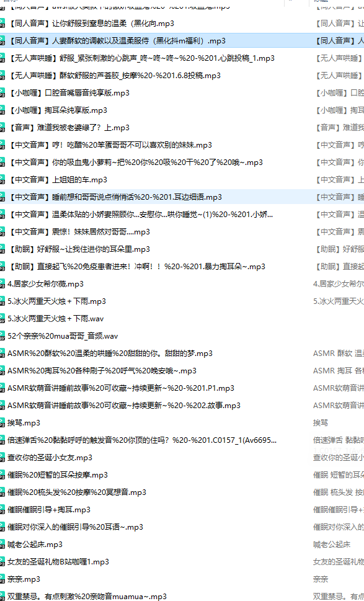Select file 5.冰火两重天火烛 + 下雨.mp3

[56, 301]
